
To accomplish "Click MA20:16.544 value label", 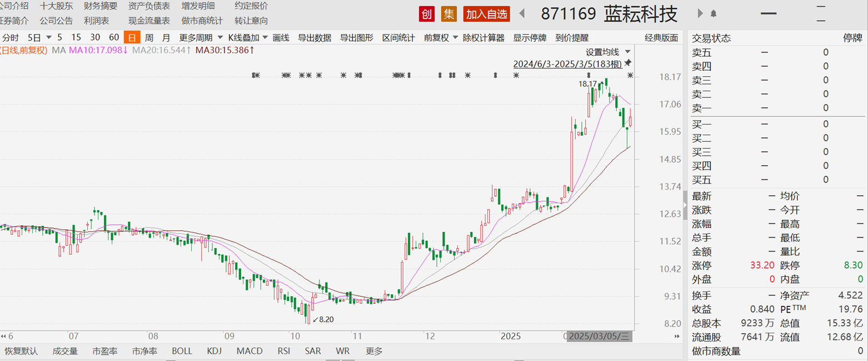I will (x=162, y=51).
